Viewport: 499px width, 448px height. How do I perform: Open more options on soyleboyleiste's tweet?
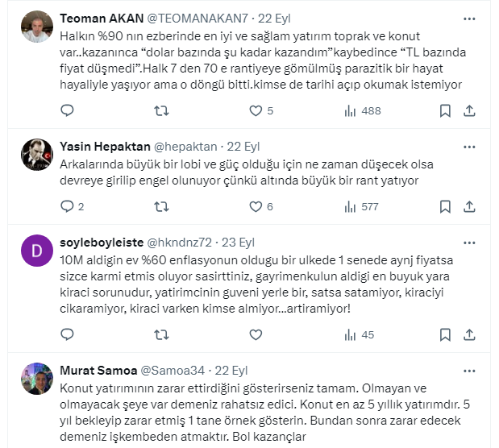tap(469, 242)
